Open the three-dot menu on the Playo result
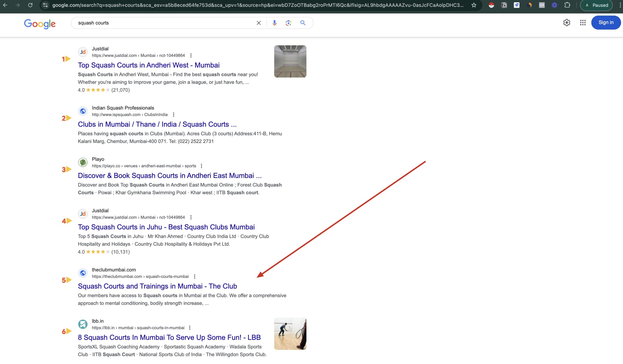Image resolution: width=623 pixels, height=364 pixels. [x=202, y=166]
